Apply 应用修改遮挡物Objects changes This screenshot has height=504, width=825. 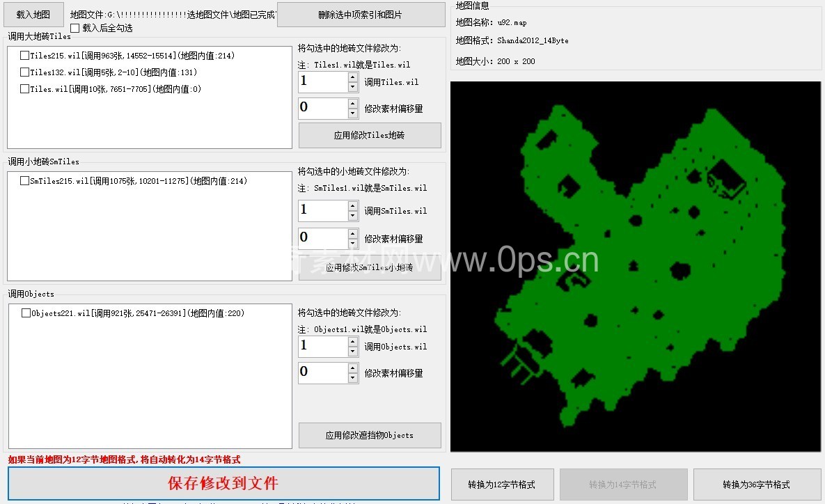(370, 435)
